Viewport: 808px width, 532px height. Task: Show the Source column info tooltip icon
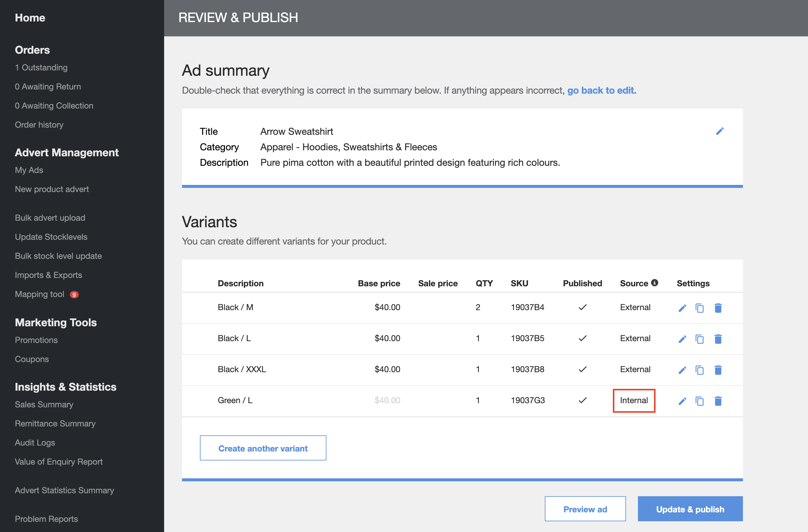click(655, 282)
